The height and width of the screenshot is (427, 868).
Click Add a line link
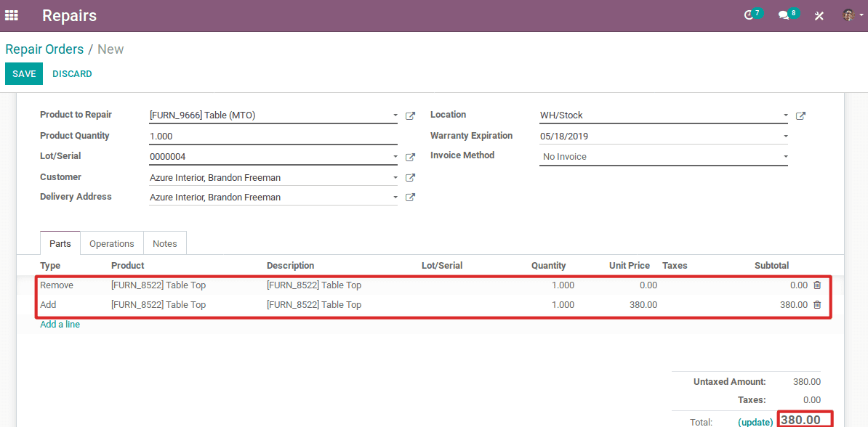point(60,325)
